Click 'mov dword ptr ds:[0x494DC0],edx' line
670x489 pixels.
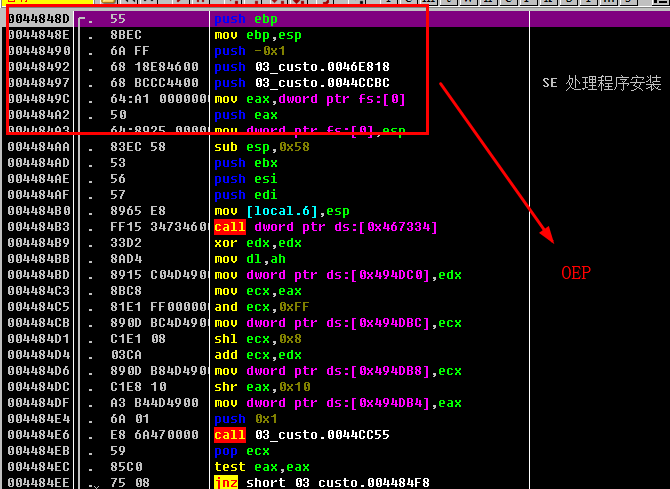[338, 275]
